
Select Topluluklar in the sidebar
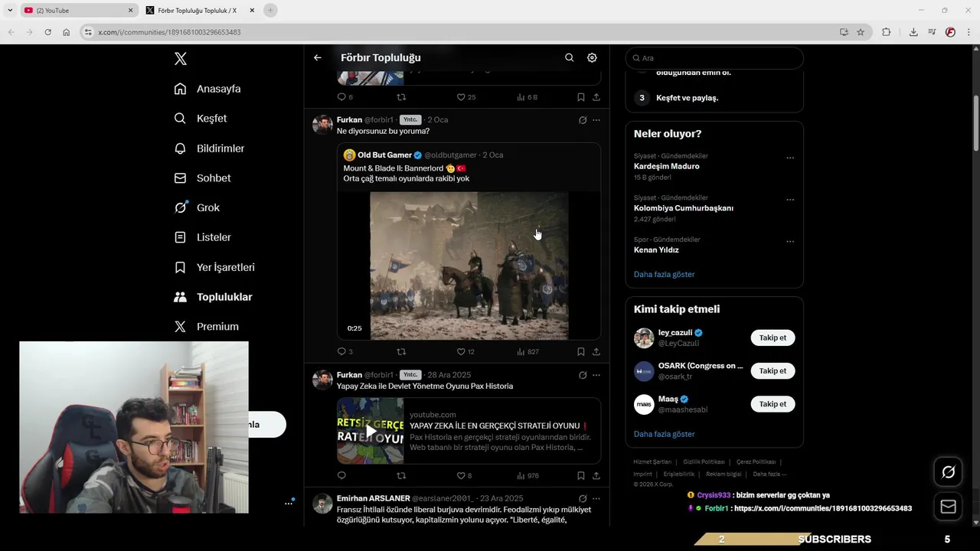213,297
